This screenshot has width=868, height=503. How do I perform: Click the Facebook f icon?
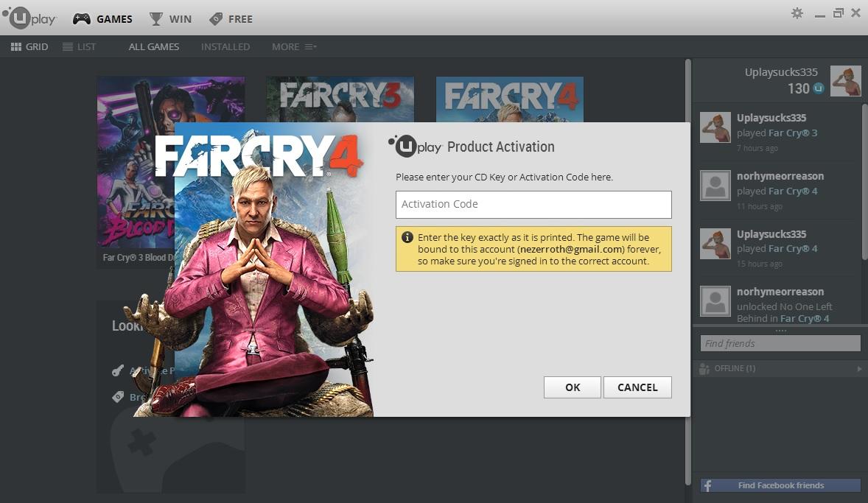pyautogui.click(x=707, y=486)
